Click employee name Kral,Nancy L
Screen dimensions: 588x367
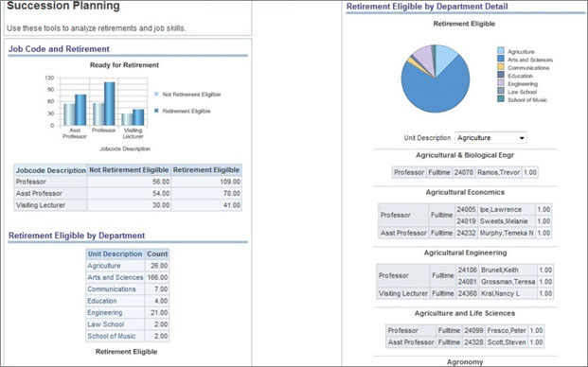(x=500, y=293)
